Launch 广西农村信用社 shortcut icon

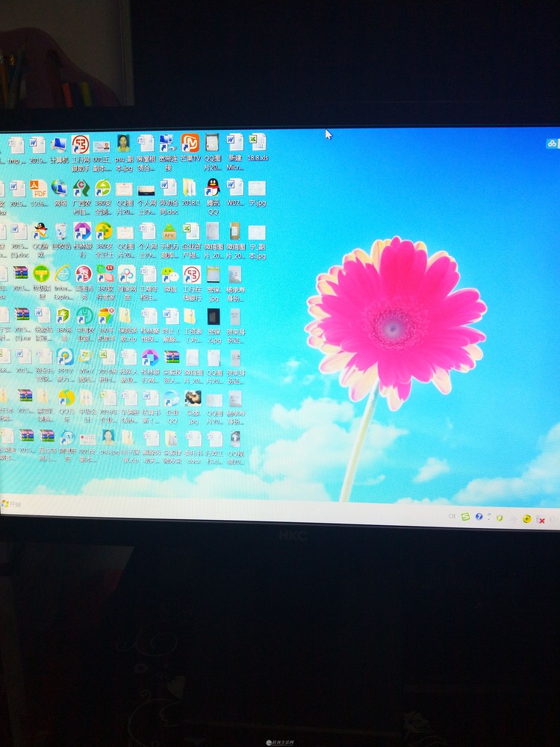coord(81,198)
